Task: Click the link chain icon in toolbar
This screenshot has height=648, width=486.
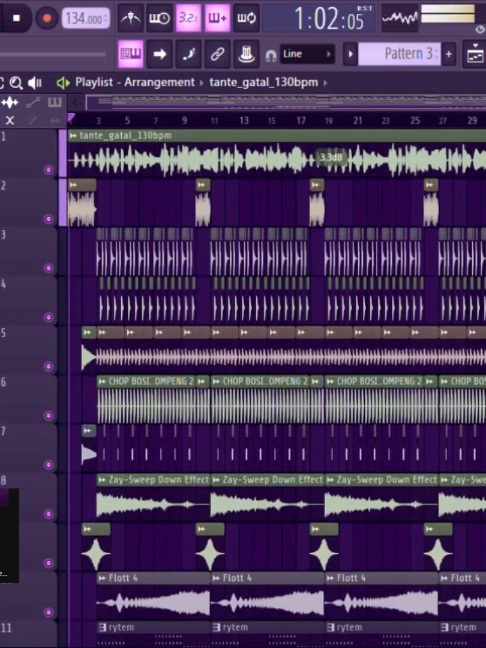Action: 217,54
